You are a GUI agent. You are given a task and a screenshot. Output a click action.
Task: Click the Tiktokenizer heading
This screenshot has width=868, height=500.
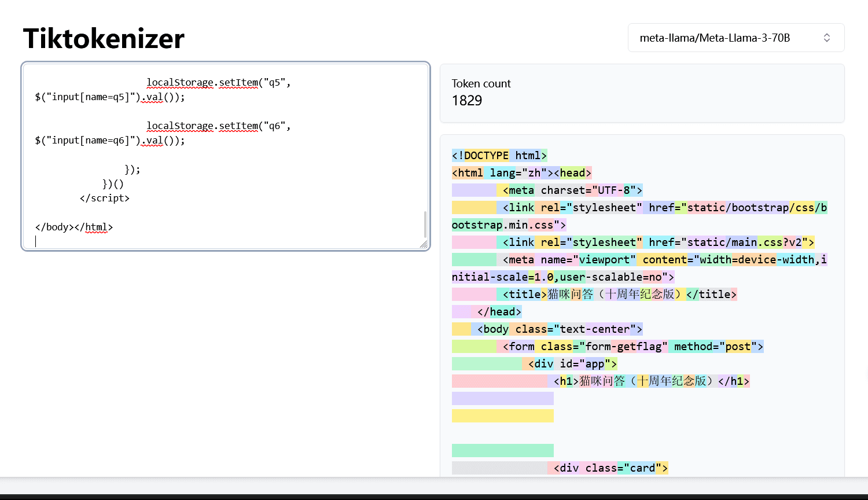point(104,38)
